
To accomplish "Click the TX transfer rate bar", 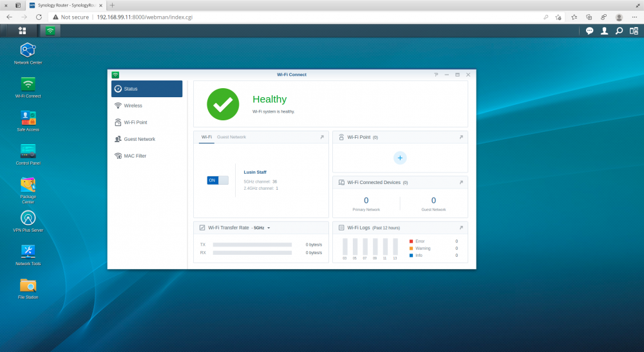I will [252, 245].
